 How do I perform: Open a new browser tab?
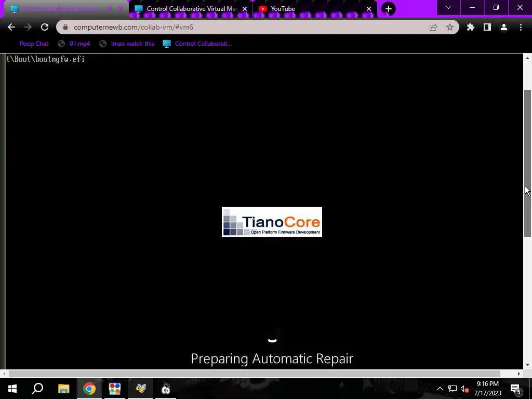click(389, 9)
